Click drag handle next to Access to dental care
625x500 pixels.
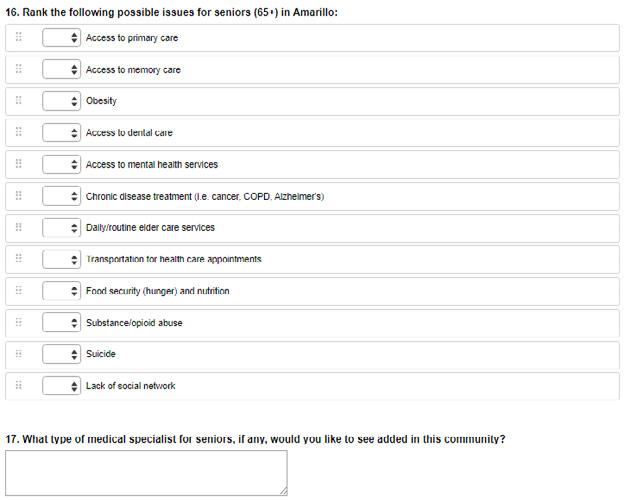pos(19,132)
